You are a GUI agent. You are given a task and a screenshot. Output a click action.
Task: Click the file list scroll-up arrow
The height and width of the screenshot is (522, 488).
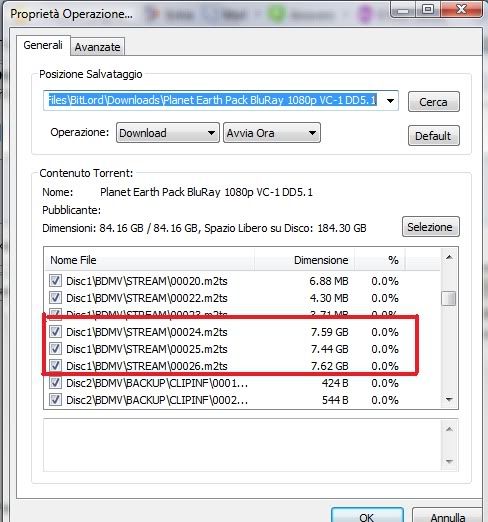[x=449, y=257]
